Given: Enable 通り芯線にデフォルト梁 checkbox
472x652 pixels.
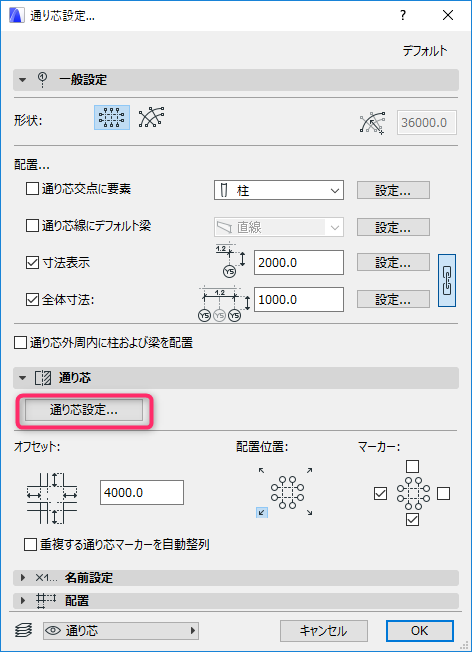Looking at the screenshot, I should (x=32, y=226).
